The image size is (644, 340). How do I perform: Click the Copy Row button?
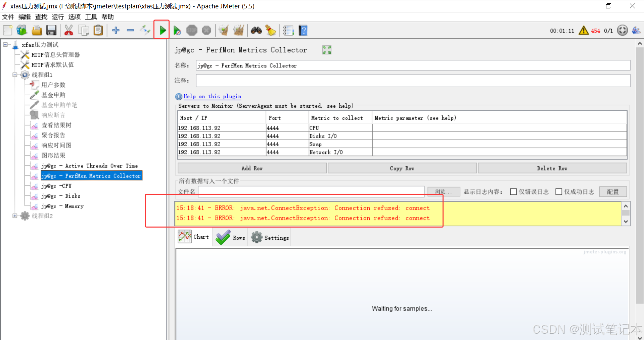pyautogui.click(x=402, y=168)
